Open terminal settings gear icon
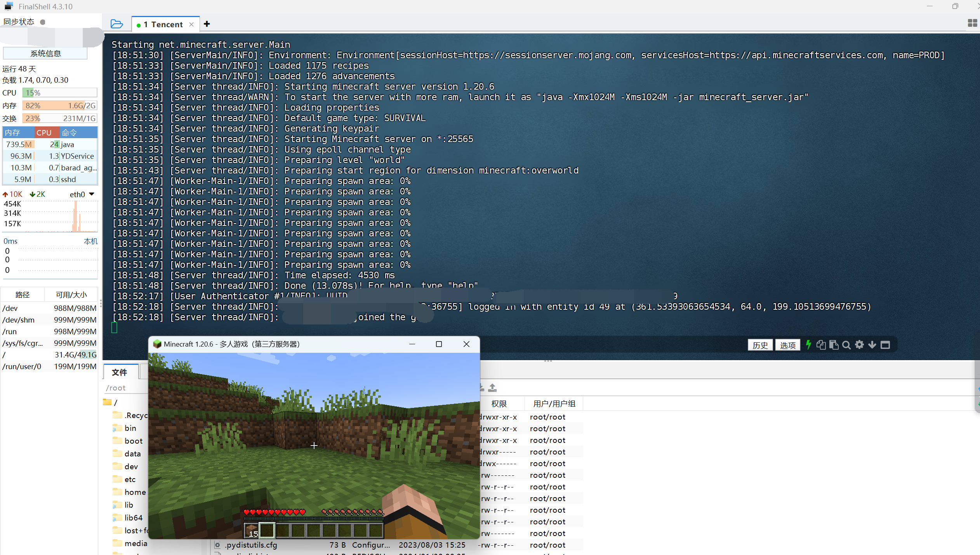The image size is (980, 555). (x=859, y=345)
